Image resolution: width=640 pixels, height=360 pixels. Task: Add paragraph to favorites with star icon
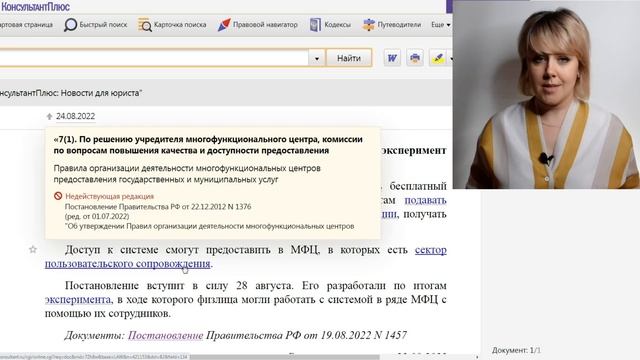click(33, 249)
